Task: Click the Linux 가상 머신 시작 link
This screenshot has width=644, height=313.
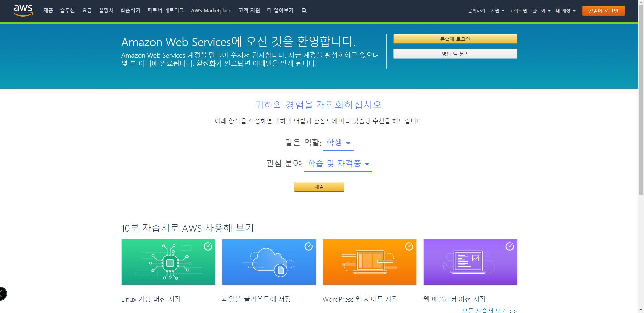Action: click(x=151, y=299)
